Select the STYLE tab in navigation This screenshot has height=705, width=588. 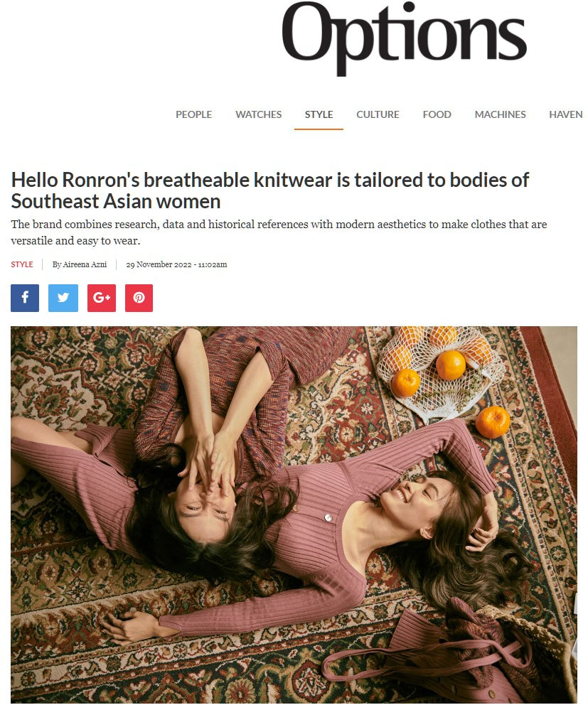point(319,114)
